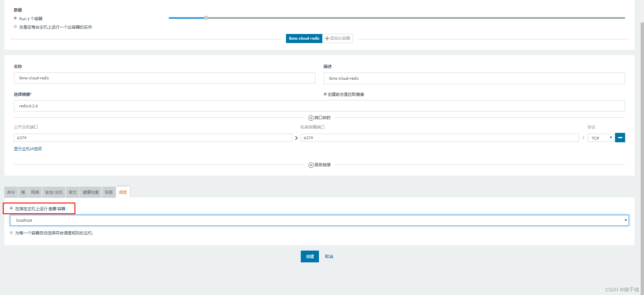Select 在指定主机上运行全部容器 radio option
Viewport: 644px width, 295px height.
[x=11, y=208]
